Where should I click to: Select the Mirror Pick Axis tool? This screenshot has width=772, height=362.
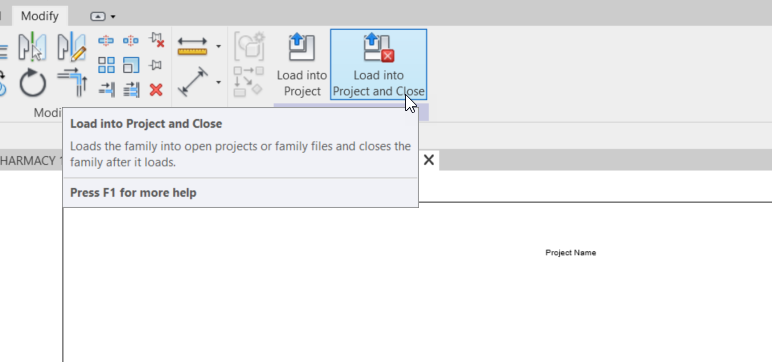click(32, 47)
